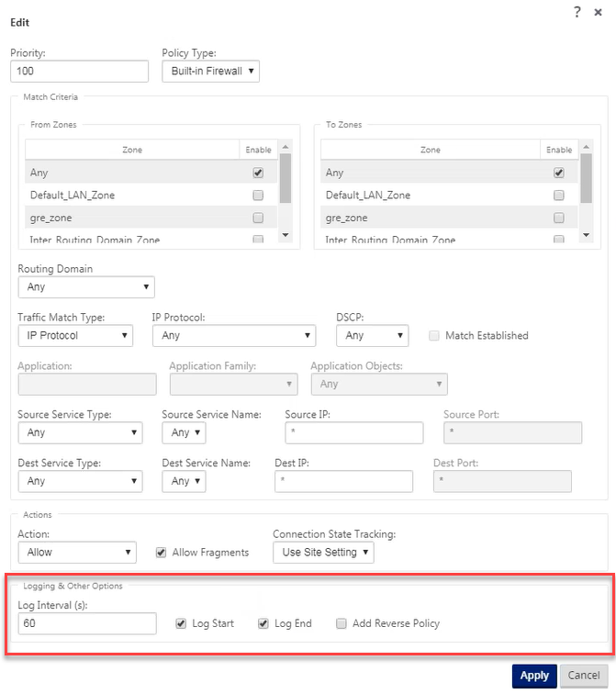
Task: Open the Policy Type dropdown
Action: point(210,72)
